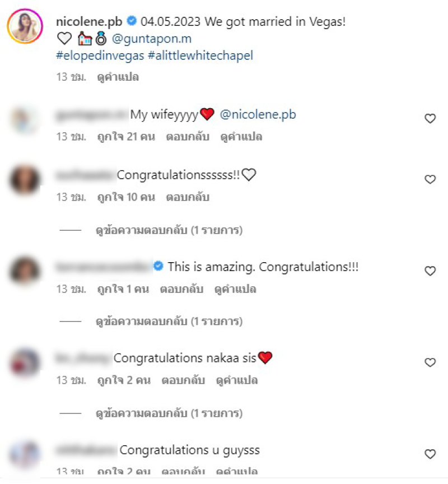
Task: Open the @guntapon.m mention
Action: [x=152, y=39]
